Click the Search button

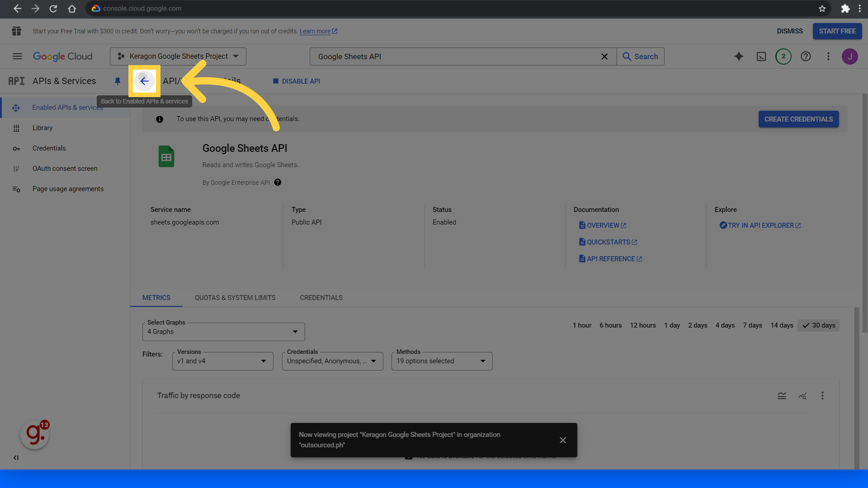tap(641, 56)
